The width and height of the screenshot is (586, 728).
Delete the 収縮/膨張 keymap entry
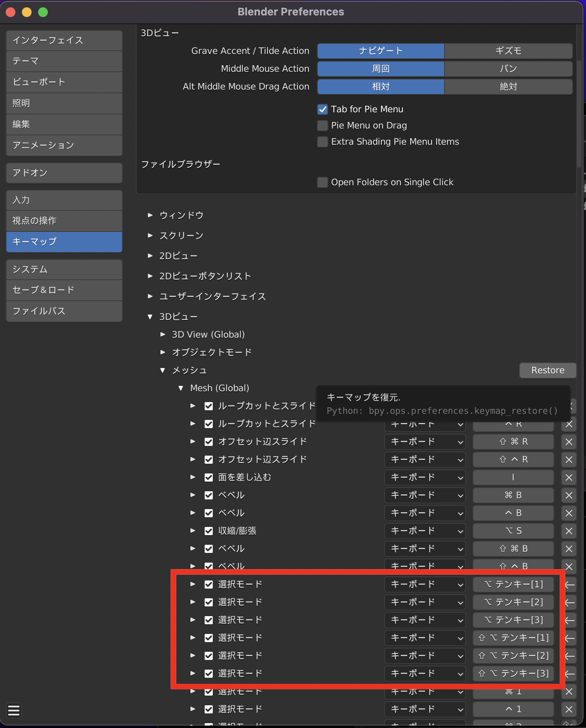pyautogui.click(x=569, y=531)
